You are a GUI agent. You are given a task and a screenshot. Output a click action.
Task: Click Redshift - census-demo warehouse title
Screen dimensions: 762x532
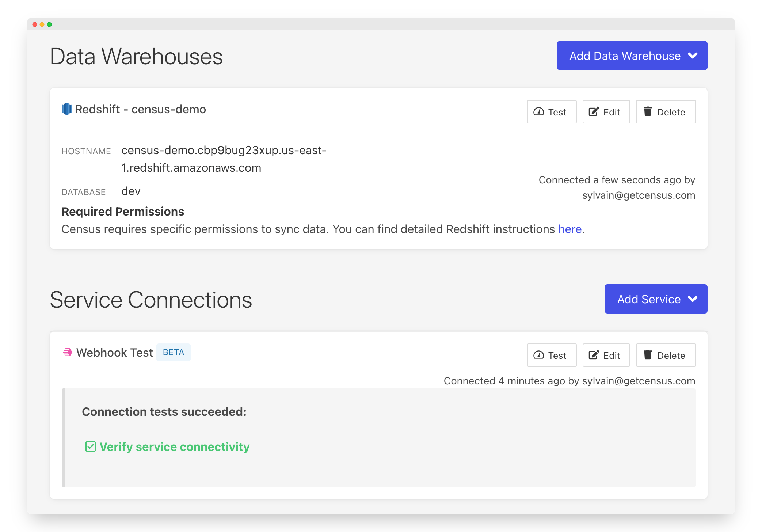(x=140, y=109)
